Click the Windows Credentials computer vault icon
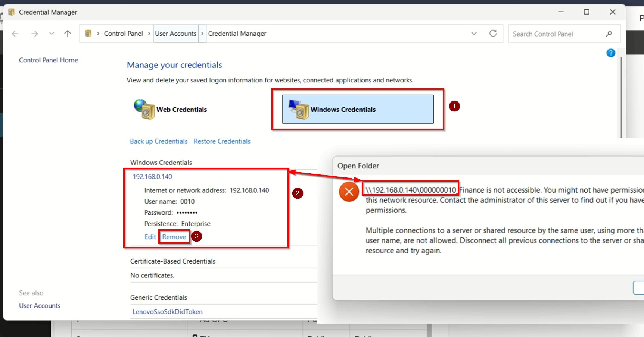Image resolution: width=644 pixels, height=337 pixels. pos(299,110)
